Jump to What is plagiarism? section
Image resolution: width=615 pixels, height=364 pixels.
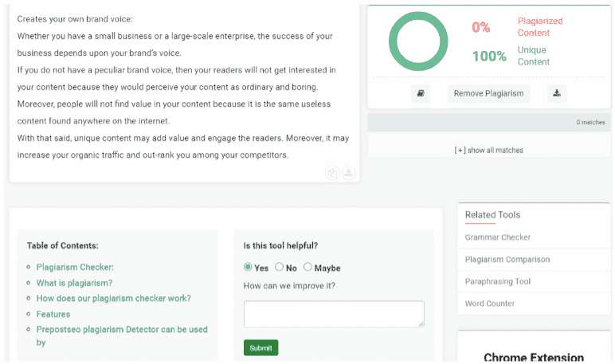(x=74, y=283)
